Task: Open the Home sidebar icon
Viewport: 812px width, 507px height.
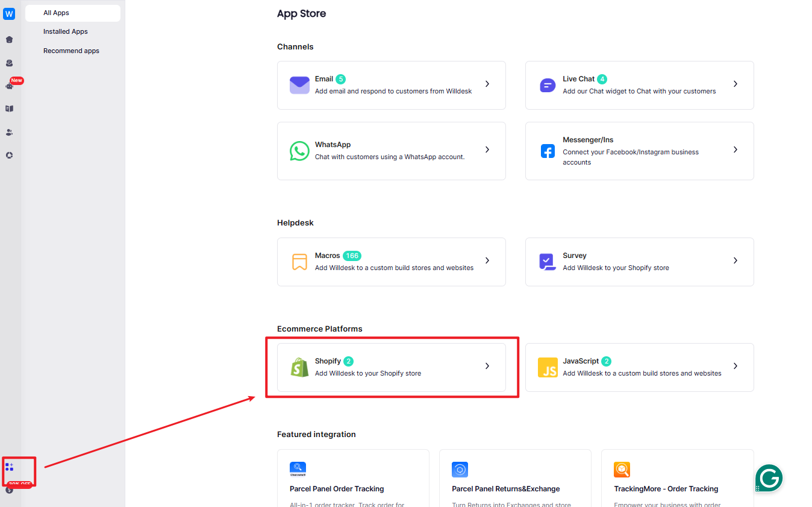Action: pos(9,40)
